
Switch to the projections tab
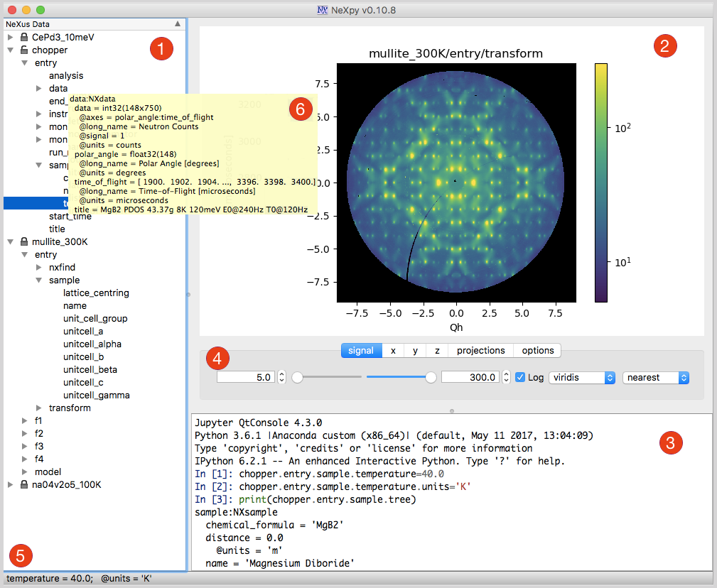(480, 350)
